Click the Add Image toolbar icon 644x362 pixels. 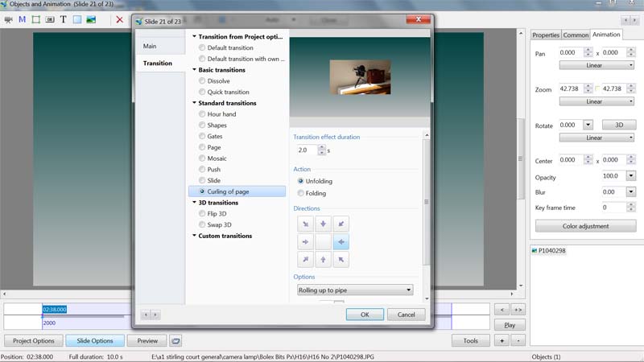[x=90, y=19]
